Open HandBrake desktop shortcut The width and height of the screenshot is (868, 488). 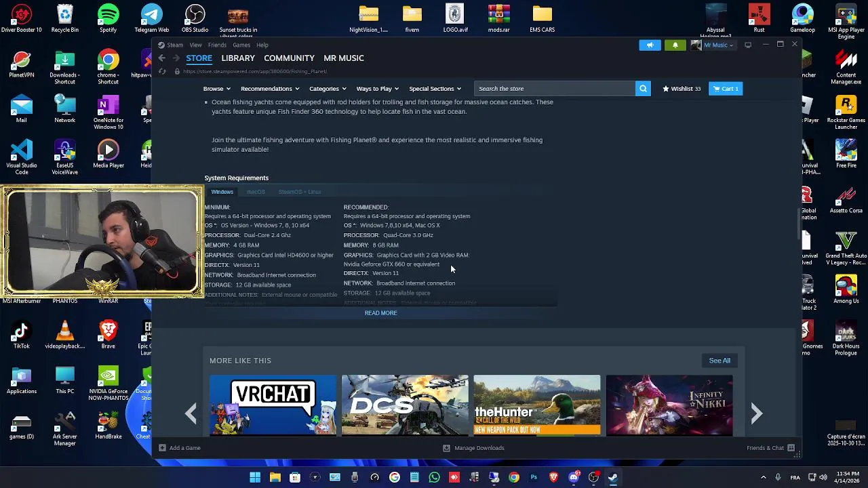pyautogui.click(x=108, y=425)
